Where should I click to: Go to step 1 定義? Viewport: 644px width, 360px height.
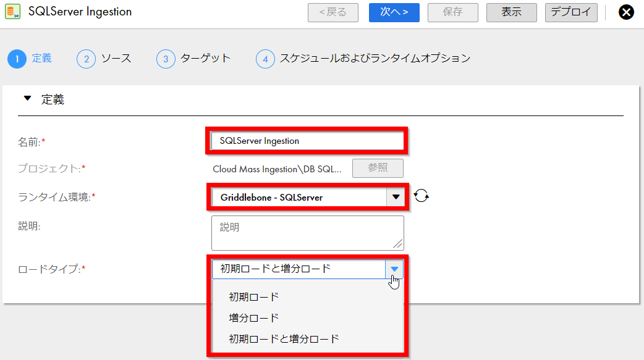30,59
